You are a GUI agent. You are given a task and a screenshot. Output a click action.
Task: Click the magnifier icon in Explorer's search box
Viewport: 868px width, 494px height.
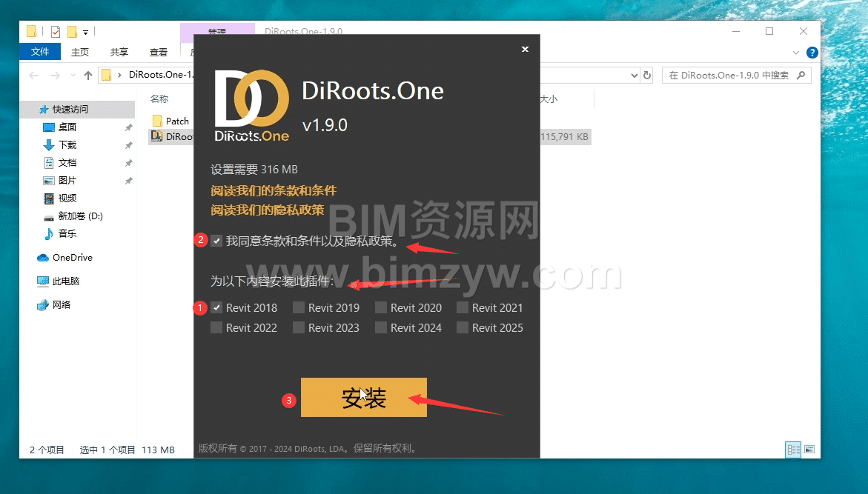point(801,76)
